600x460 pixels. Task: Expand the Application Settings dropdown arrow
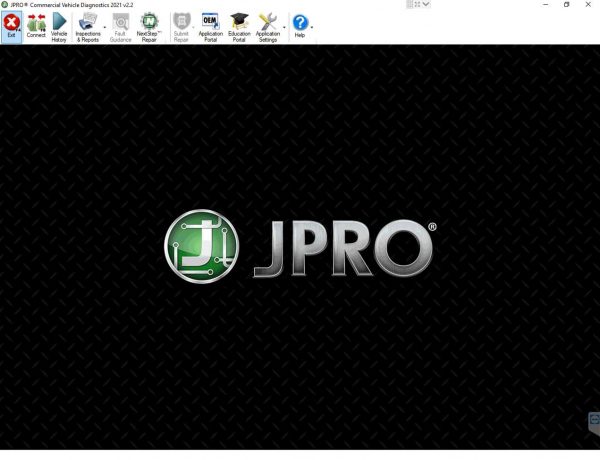(284, 28)
